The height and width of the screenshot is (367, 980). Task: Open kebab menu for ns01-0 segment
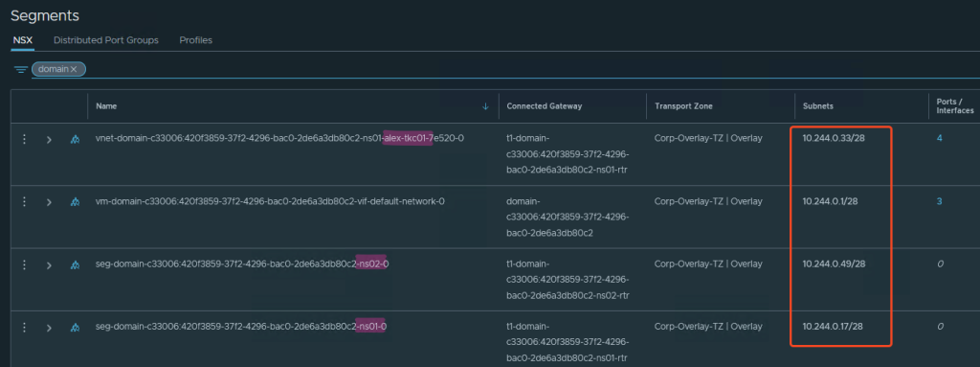24,327
